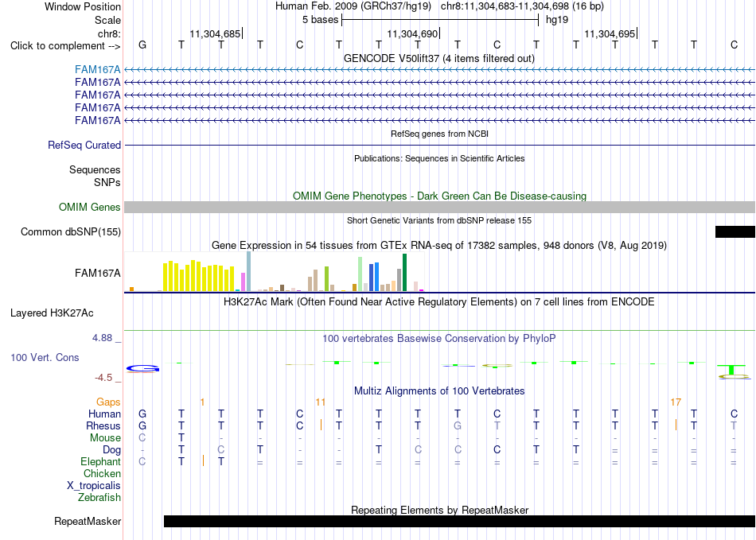Click the 11,304,685 position marker
The image size is (756, 540).
coord(215,33)
